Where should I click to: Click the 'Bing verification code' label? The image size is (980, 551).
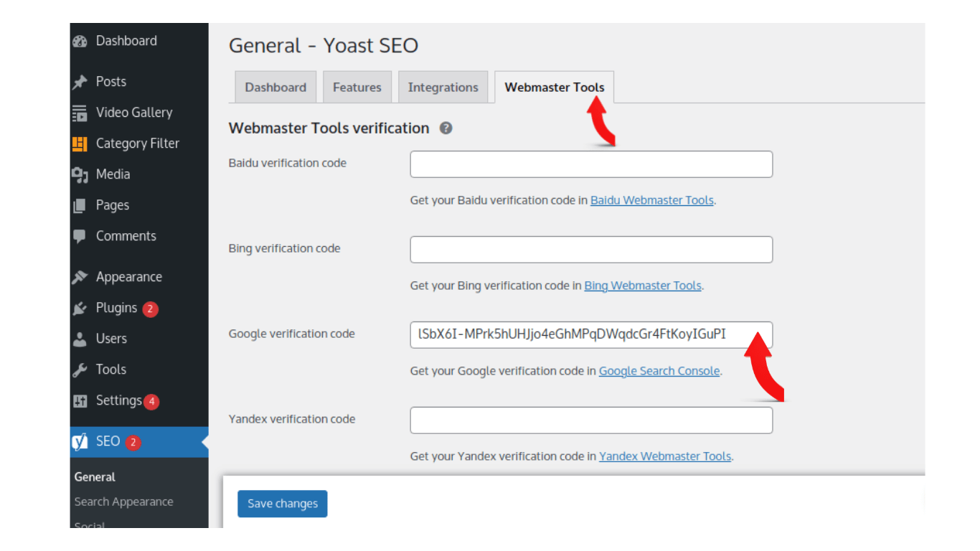coord(284,248)
